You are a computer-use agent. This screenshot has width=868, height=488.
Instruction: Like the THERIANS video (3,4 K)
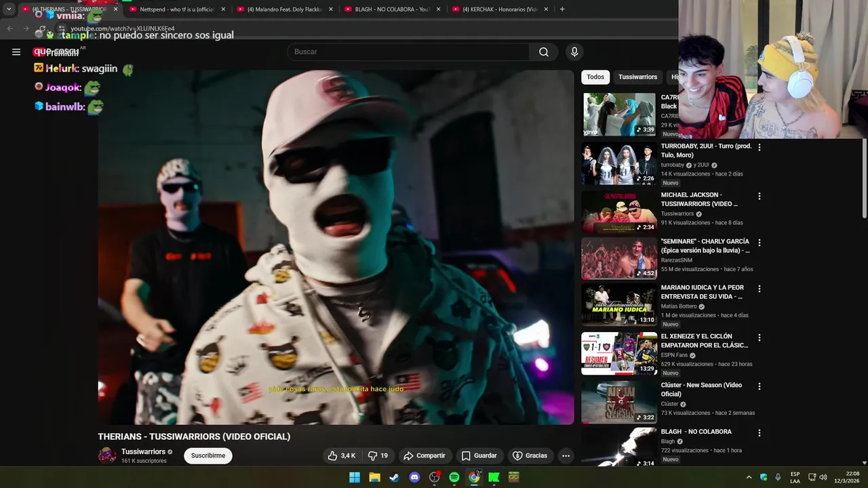click(x=341, y=455)
